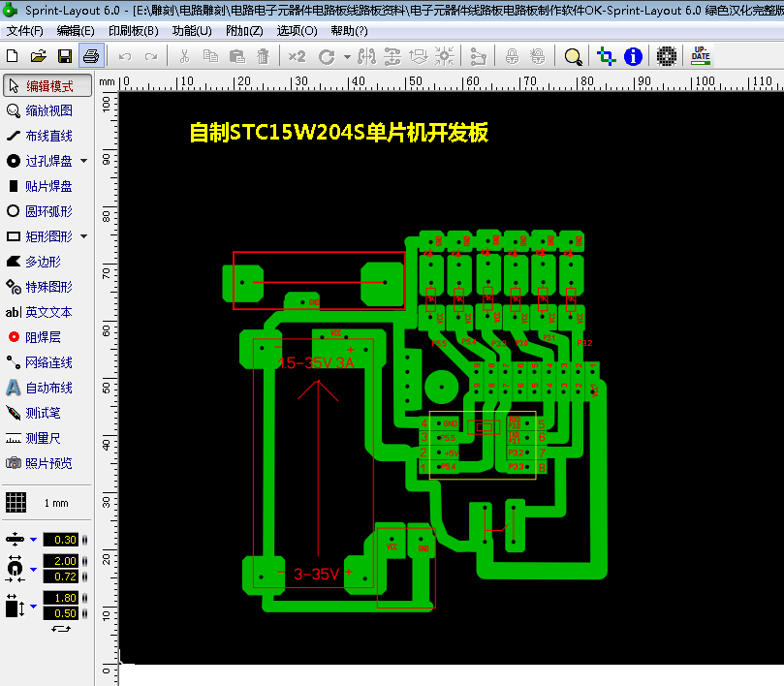Select the 圆环弧形 circle arc tool
The width and height of the screenshot is (784, 686).
(40, 211)
